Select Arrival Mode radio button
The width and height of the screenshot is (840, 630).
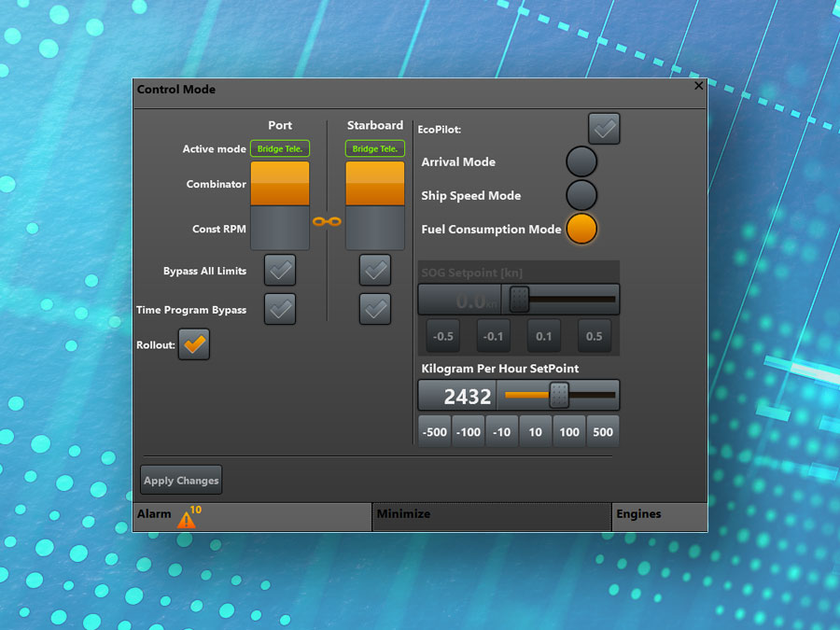click(x=581, y=162)
